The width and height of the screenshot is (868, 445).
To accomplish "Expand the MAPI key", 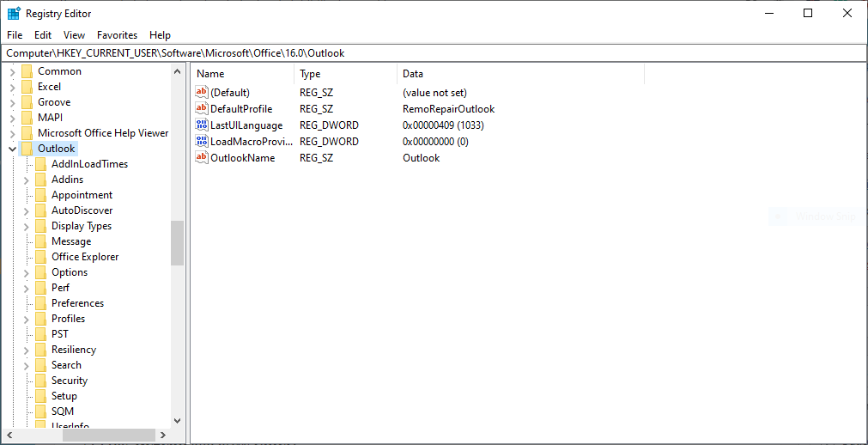I will click(12, 118).
